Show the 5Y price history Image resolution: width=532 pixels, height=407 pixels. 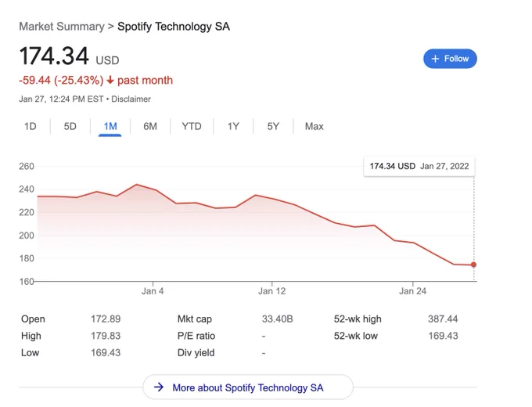[273, 126]
